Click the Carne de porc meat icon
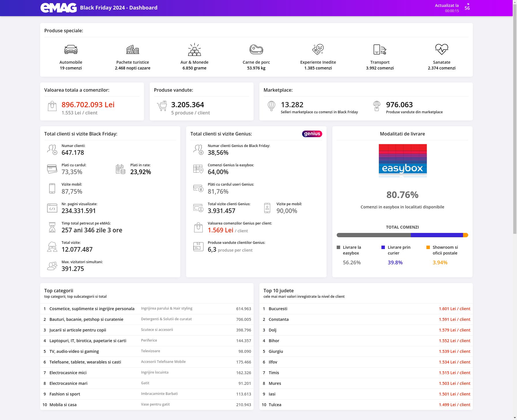 click(x=256, y=50)
